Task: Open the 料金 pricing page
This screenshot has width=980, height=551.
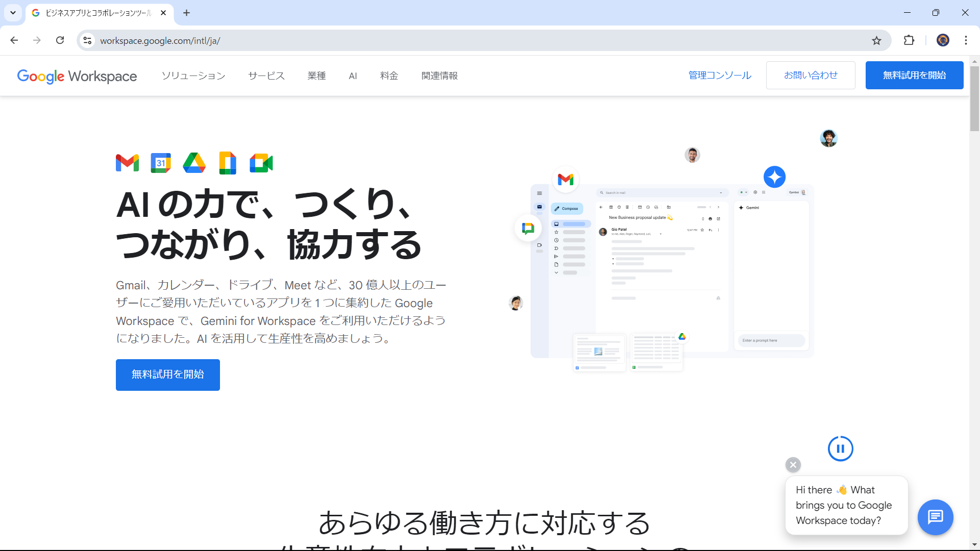Action: coord(389,76)
